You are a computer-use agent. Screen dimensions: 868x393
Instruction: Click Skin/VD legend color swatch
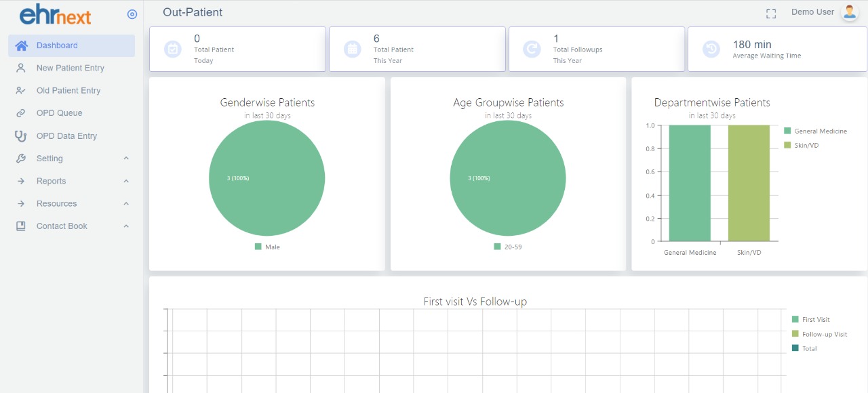pyautogui.click(x=787, y=145)
